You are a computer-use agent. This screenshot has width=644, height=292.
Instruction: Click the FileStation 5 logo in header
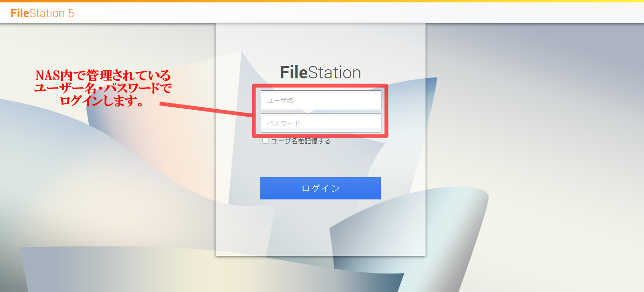(42, 13)
